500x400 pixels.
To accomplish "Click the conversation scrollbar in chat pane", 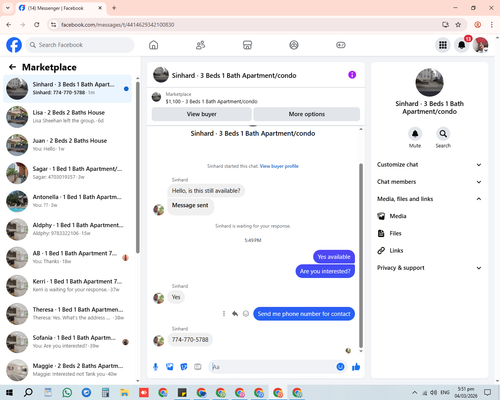I will tap(361, 255).
